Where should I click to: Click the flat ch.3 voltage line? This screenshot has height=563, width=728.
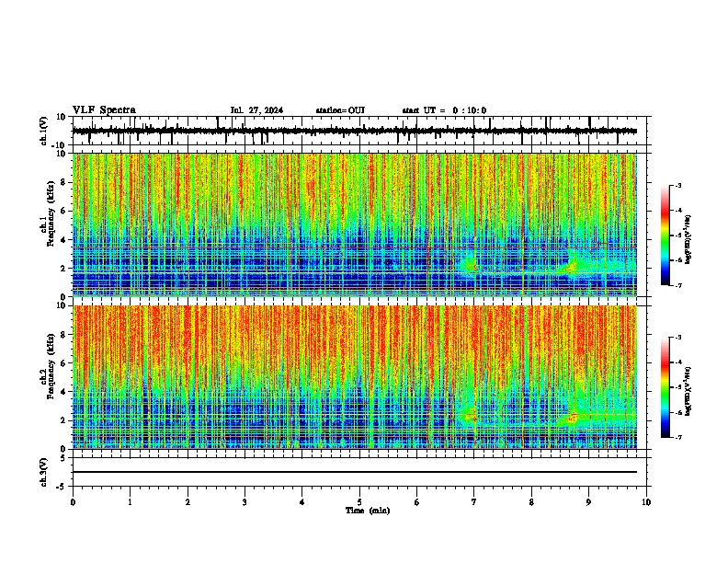click(x=354, y=472)
